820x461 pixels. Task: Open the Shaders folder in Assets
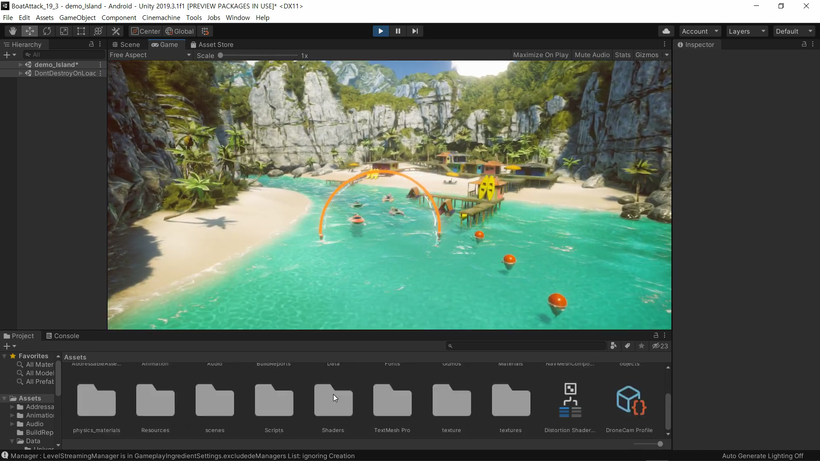(333, 402)
